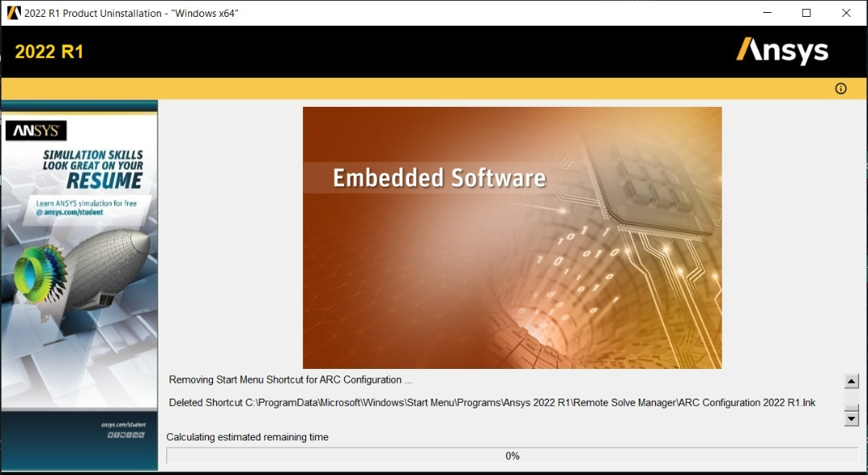Click the 0% uninstall progress bar

pos(512,456)
